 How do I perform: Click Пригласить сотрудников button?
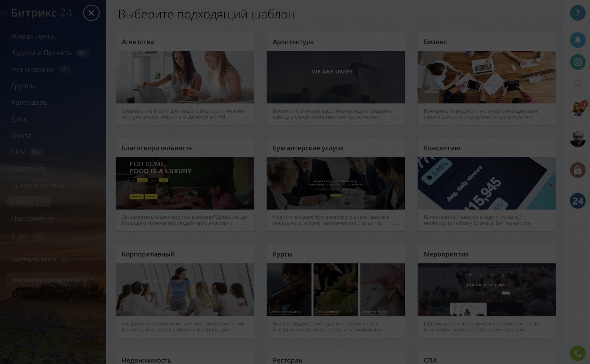(49, 280)
